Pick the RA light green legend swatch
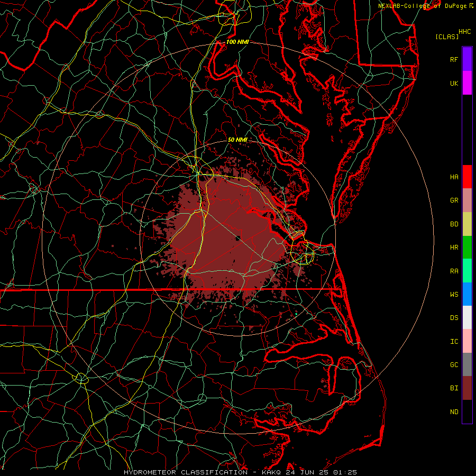This screenshot has width=476, height=476. pos(467,271)
